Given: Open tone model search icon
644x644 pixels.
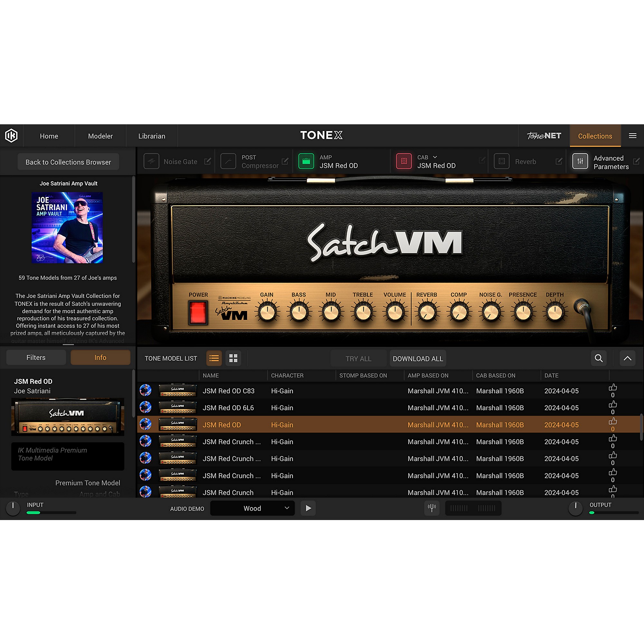Looking at the screenshot, I should pos(599,358).
